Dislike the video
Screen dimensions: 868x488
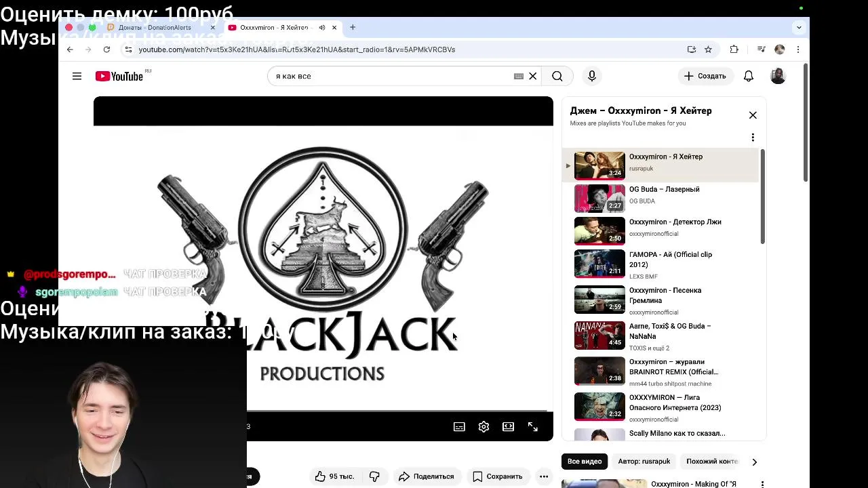pyautogui.click(x=374, y=476)
